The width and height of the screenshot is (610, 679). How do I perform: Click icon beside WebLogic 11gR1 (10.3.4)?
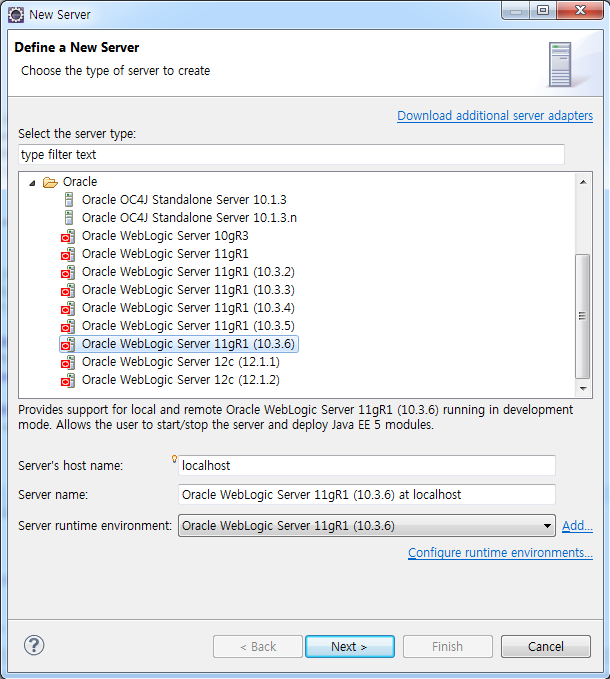point(68,308)
